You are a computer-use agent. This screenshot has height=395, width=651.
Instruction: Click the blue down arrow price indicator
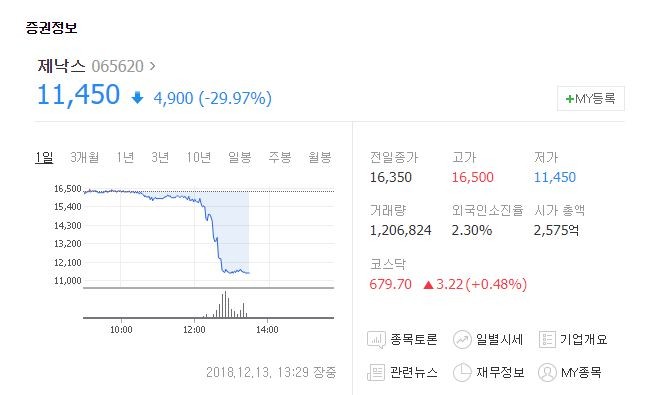pos(137,98)
